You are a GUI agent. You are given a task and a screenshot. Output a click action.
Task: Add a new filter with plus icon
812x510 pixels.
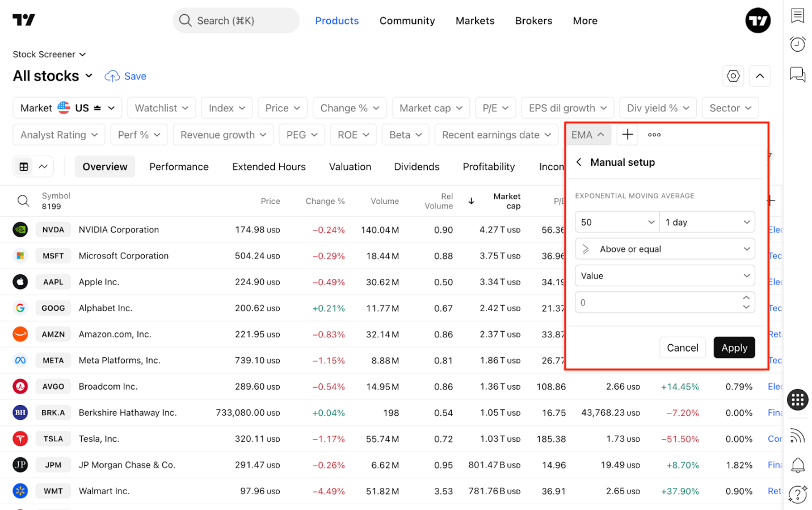(x=628, y=135)
